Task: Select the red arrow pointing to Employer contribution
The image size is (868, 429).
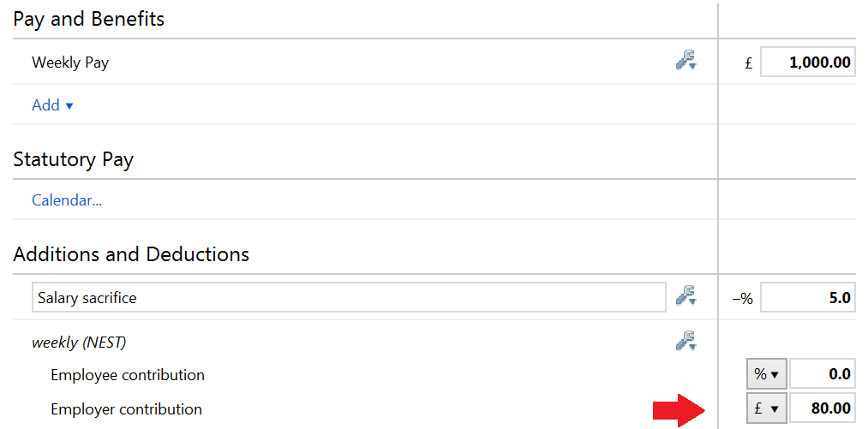Action: point(679,410)
